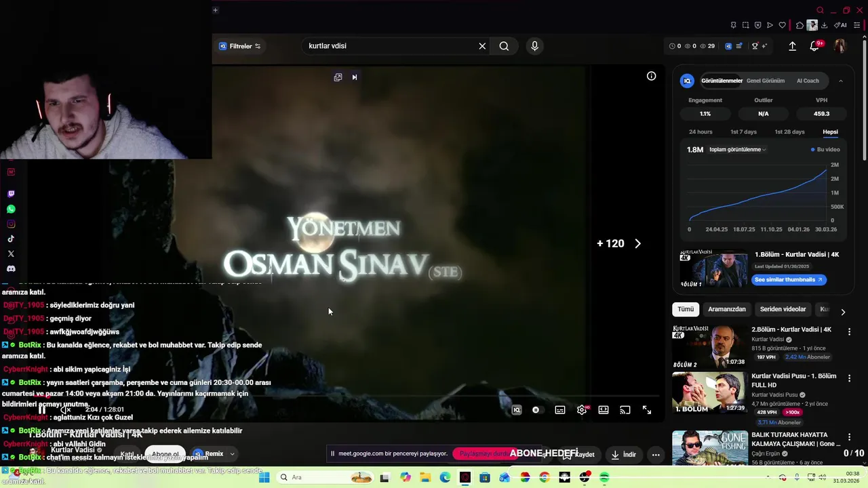Start voice search with microphone icon
Viewport: 868px width, 488px height.
pyautogui.click(x=534, y=46)
